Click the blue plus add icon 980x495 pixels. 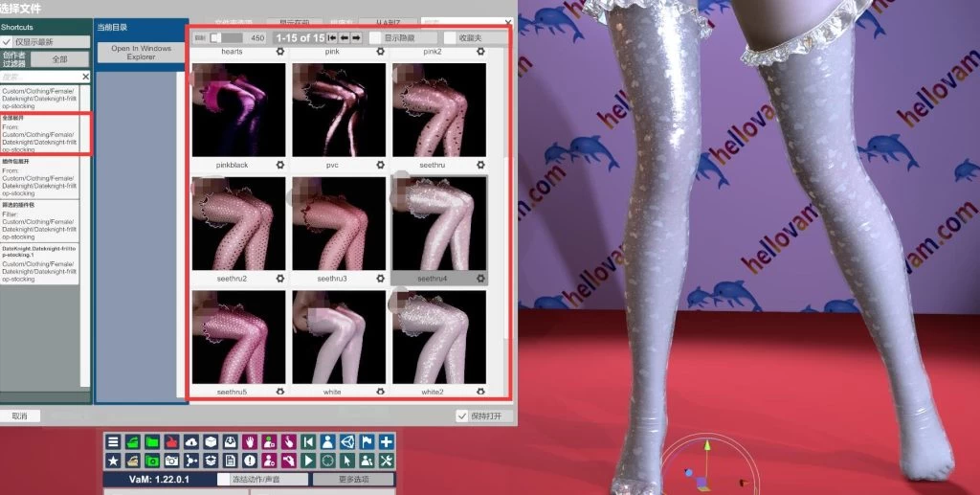(386, 441)
